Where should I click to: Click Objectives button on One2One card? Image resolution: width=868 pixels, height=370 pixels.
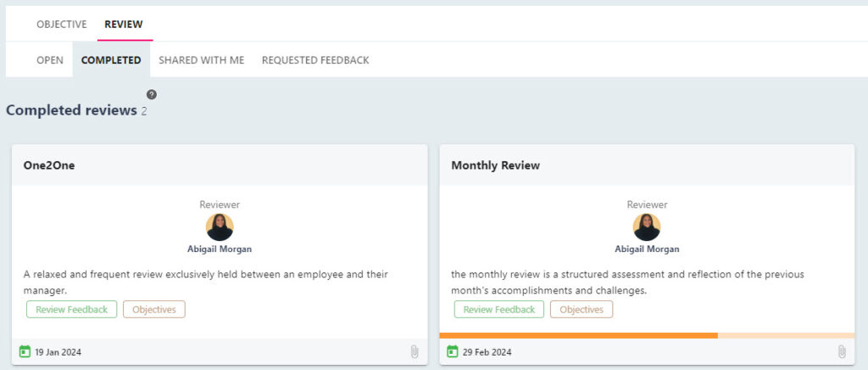coord(154,310)
